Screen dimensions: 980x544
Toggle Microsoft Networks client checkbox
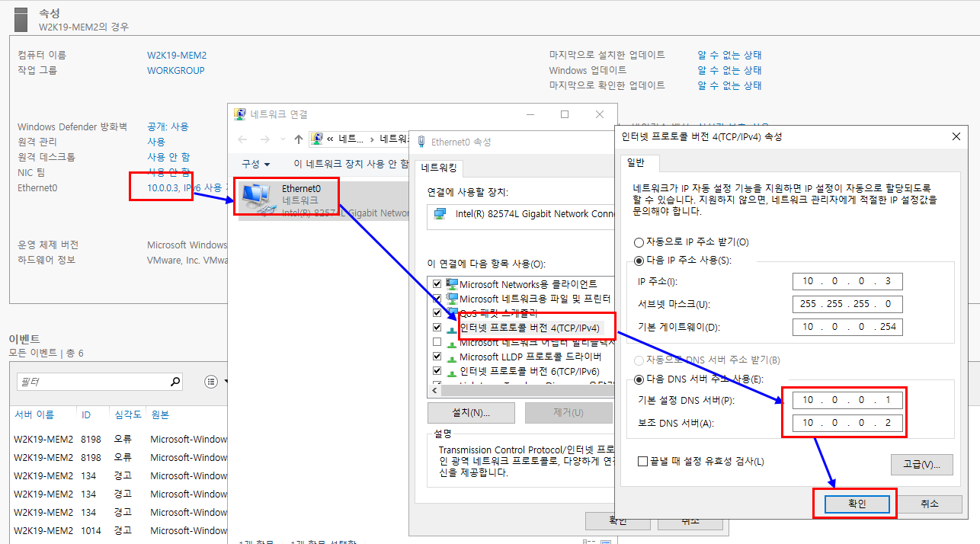[437, 283]
